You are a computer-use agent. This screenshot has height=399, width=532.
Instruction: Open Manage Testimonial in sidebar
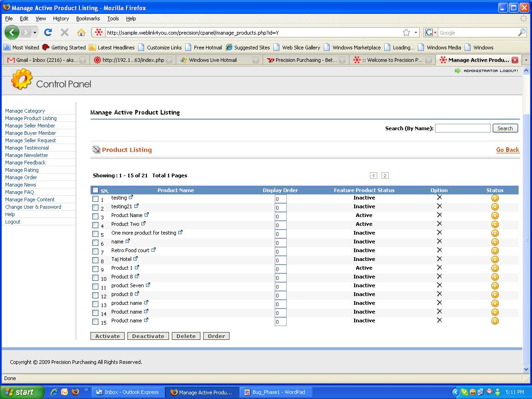27,148
